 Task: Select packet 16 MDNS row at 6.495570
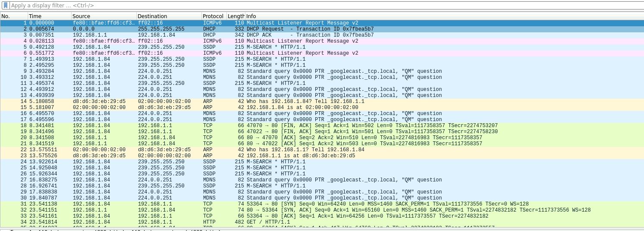click(322, 113)
